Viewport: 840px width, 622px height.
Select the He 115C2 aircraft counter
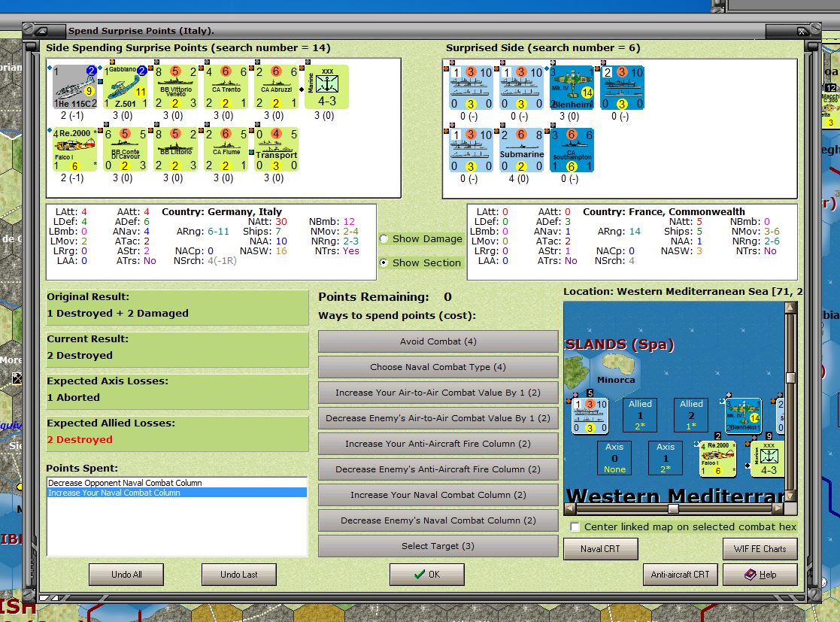(75, 86)
